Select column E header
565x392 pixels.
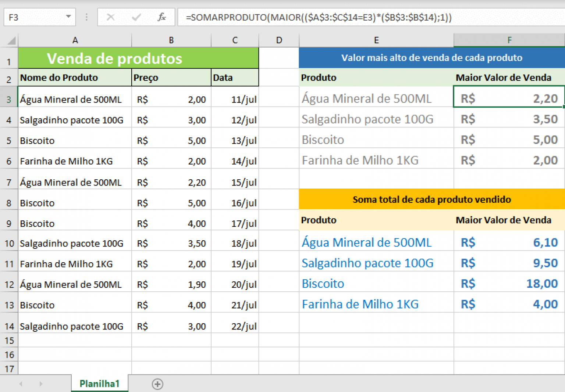[376, 40]
